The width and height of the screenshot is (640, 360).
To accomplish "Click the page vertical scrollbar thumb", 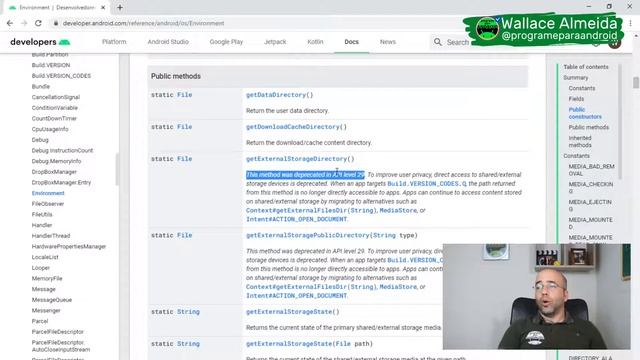I will (636, 82).
